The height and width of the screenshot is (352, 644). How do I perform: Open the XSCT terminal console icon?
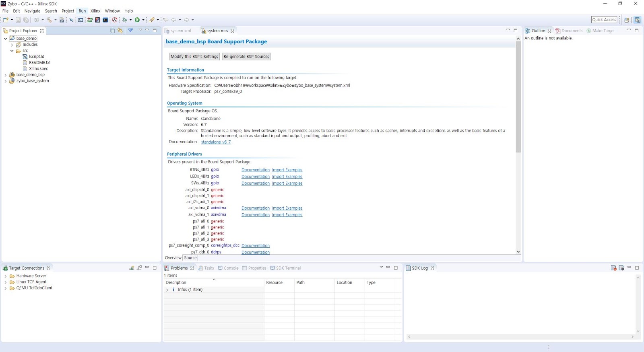click(x=105, y=20)
